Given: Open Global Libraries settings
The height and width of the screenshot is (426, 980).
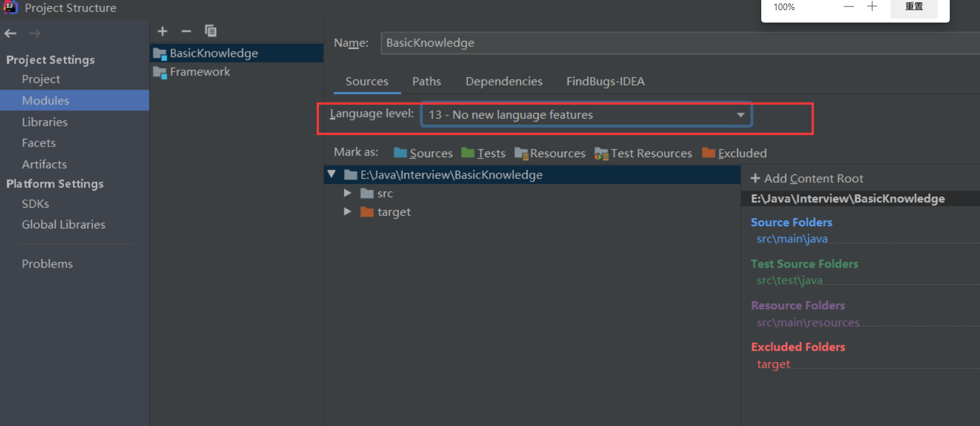Looking at the screenshot, I should (63, 224).
